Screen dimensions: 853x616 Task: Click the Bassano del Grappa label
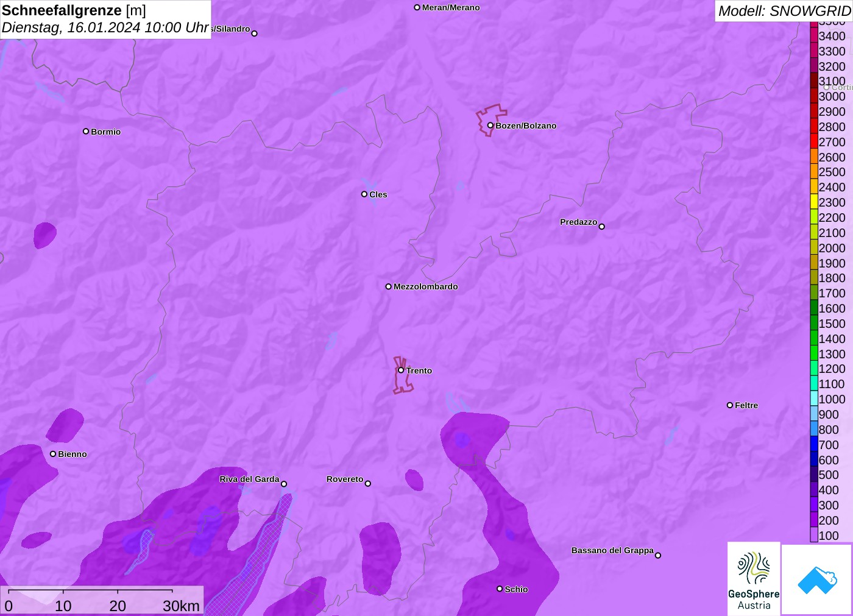pyautogui.click(x=612, y=550)
